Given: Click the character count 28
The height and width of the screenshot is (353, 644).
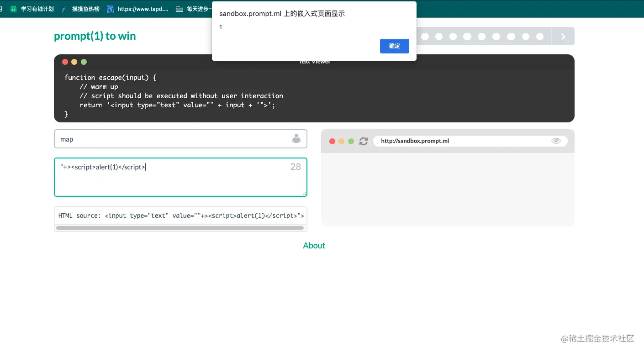Looking at the screenshot, I should [x=296, y=167].
